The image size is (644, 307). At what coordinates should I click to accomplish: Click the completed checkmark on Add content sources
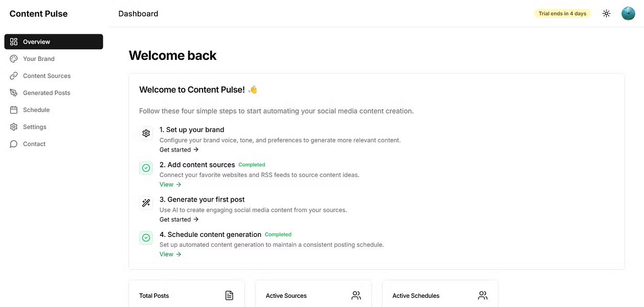tap(146, 167)
